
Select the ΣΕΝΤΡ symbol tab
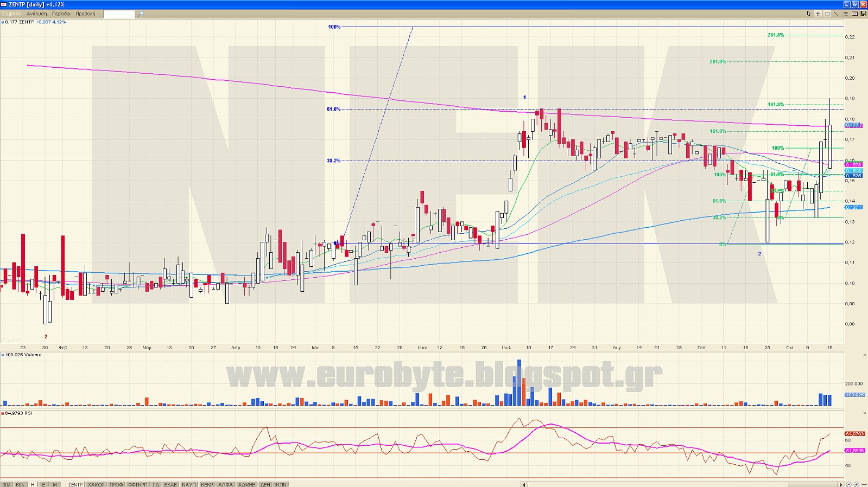tap(75, 484)
